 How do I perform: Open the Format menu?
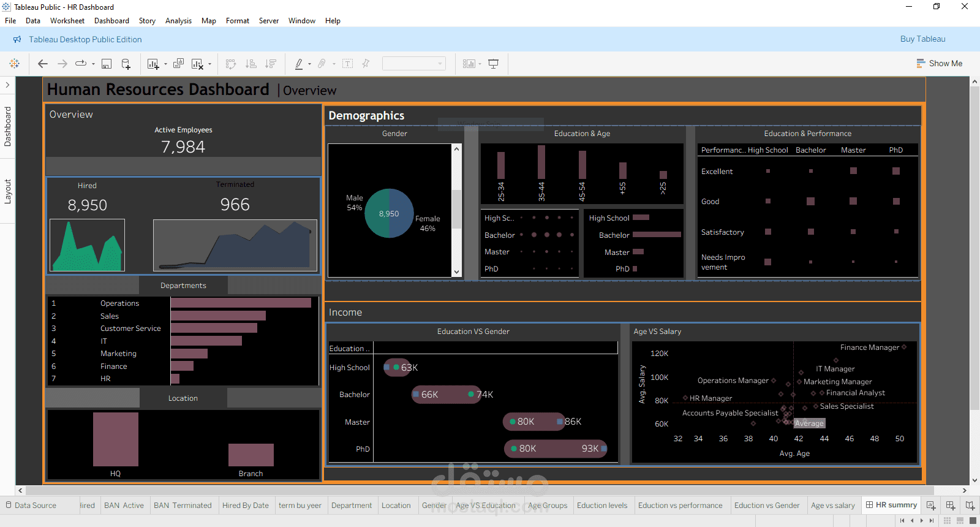pos(238,21)
